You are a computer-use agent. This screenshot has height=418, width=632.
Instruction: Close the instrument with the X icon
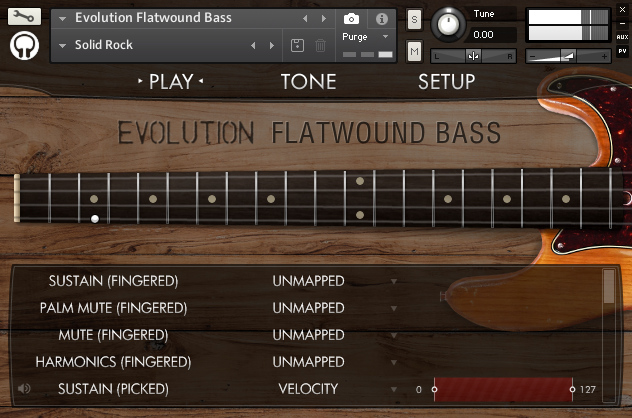(622, 8)
